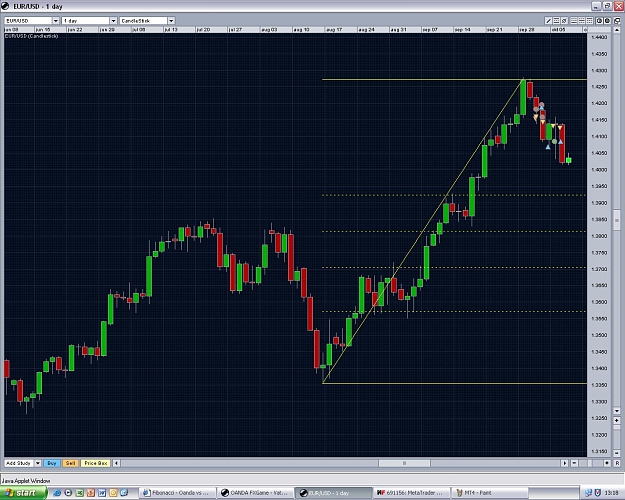Launch Outlook from the quick launch bar
The width and height of the screenshot is (625, 500).
click(113, 493)
